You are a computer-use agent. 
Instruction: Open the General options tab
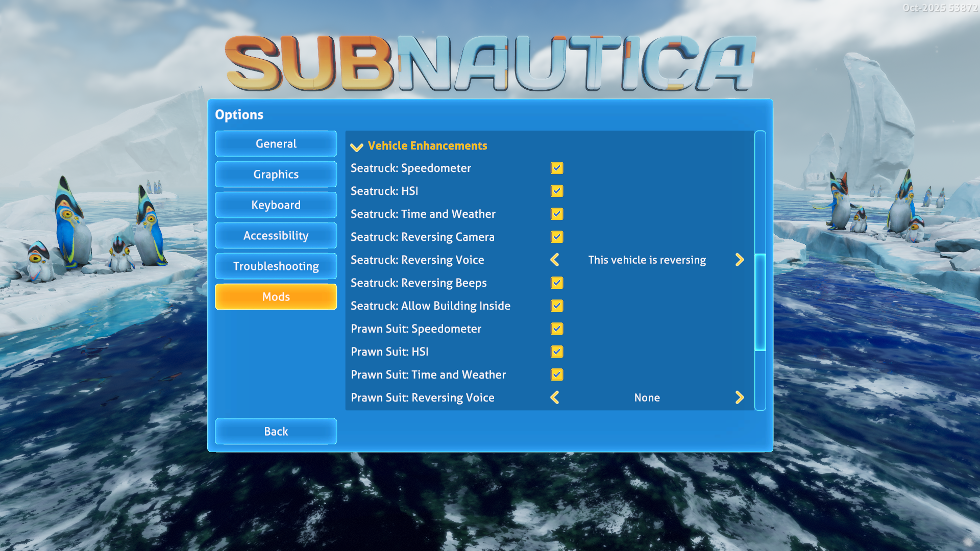click(x=276, y=144)
